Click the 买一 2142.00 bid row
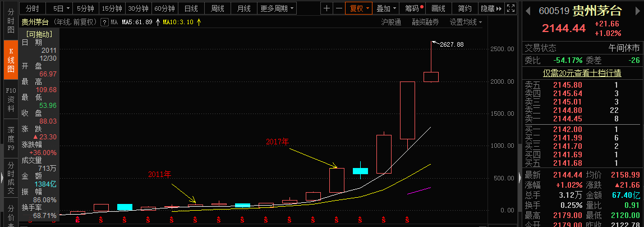Screen dimensions: 644x227 [x=582, y=129]
